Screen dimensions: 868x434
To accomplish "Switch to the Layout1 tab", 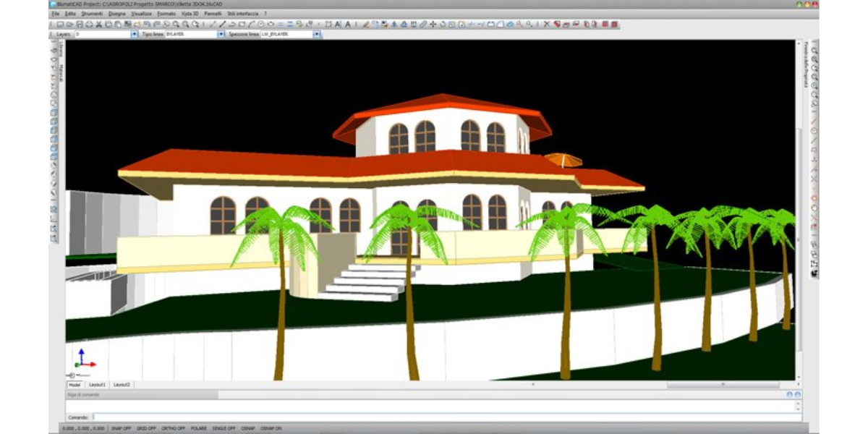I will pyautogui.click(x=97, y=384).
